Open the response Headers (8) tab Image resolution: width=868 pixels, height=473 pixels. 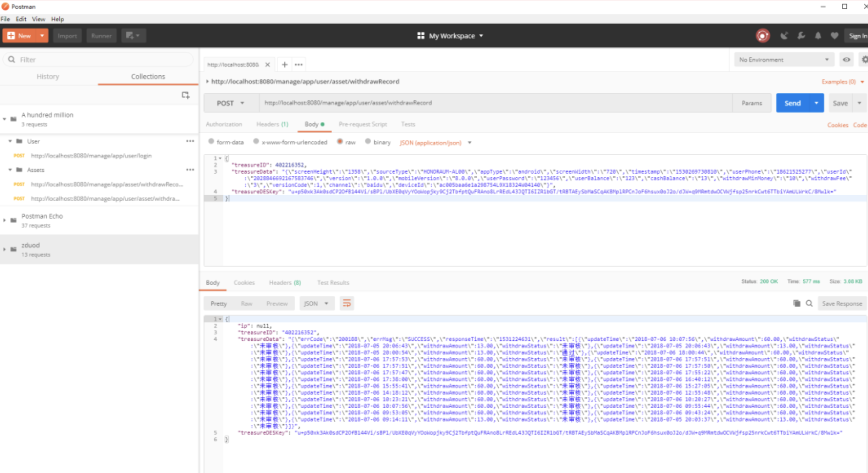[285, 282]
